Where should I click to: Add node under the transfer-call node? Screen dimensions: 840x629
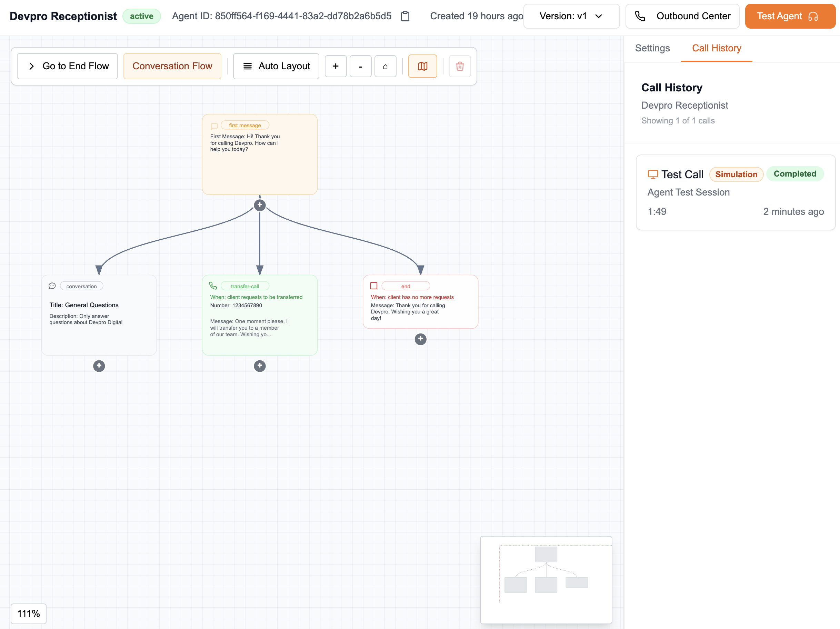tap(260, 366)
